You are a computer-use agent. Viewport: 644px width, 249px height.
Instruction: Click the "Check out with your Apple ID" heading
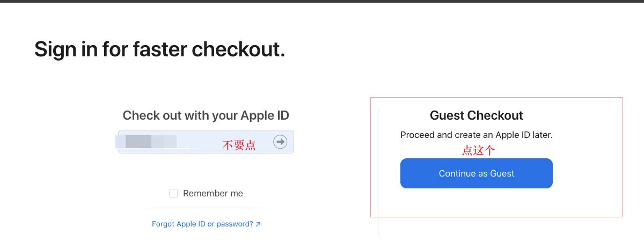(206, 115)
